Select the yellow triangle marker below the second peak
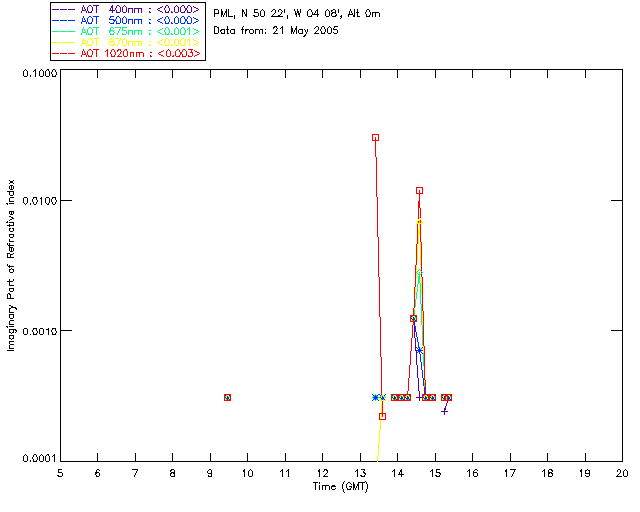640x512 pixels. click(x=419, y=222)
